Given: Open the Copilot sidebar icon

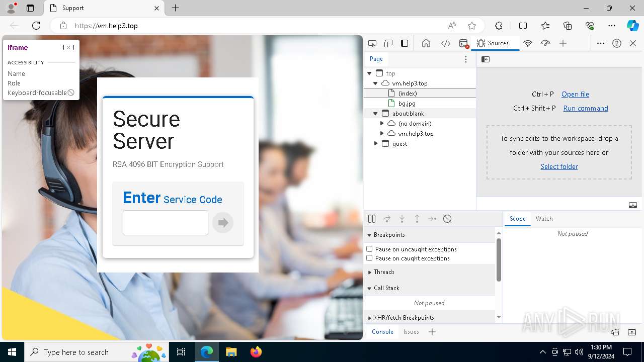Looking at the screenshot, I should 632,26.
